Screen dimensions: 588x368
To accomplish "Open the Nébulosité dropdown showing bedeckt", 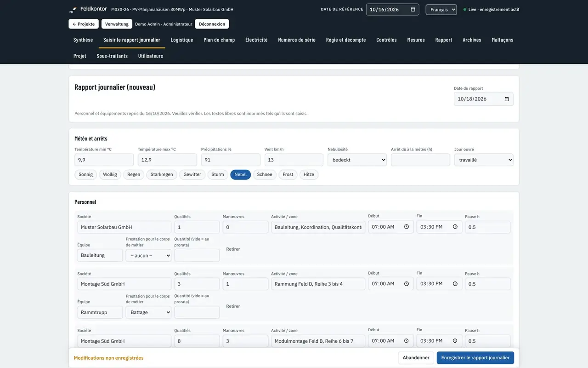I will click(x=357, y=160).
